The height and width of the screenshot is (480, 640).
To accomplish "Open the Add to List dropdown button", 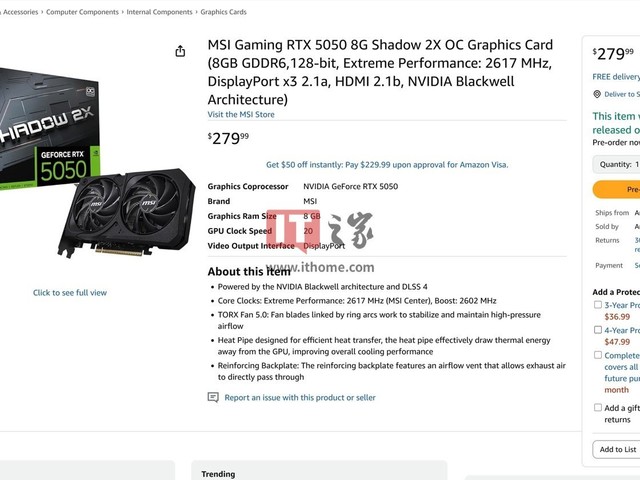I will [x=616, y=449].
